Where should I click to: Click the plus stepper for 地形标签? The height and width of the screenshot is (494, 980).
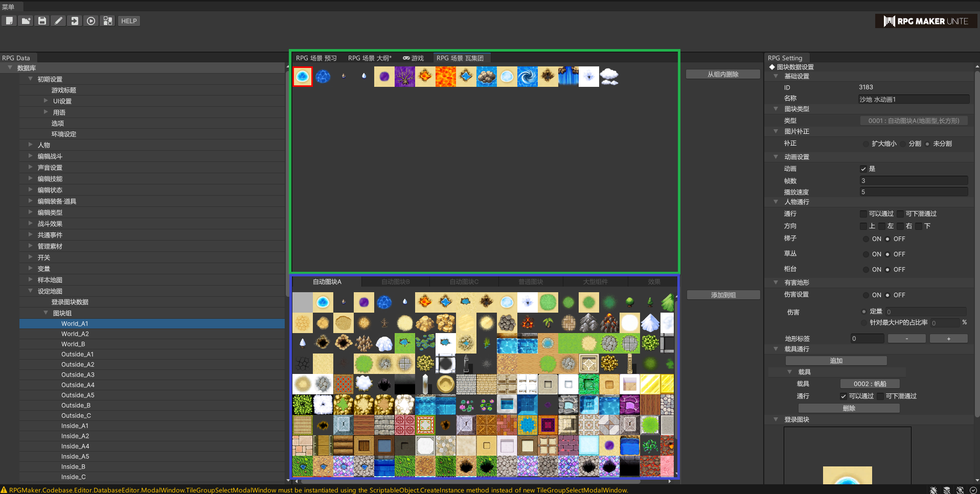pyautogui.click(x=948, y=339)
